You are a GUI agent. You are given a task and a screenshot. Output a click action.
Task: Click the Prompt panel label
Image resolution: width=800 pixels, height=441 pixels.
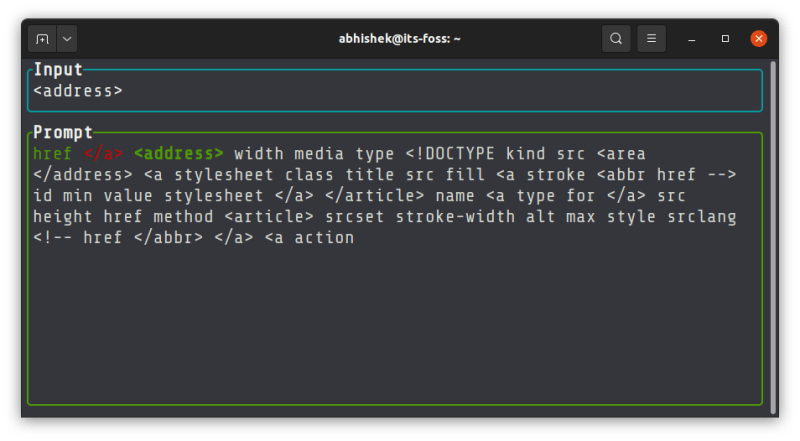tap(62, 132)
